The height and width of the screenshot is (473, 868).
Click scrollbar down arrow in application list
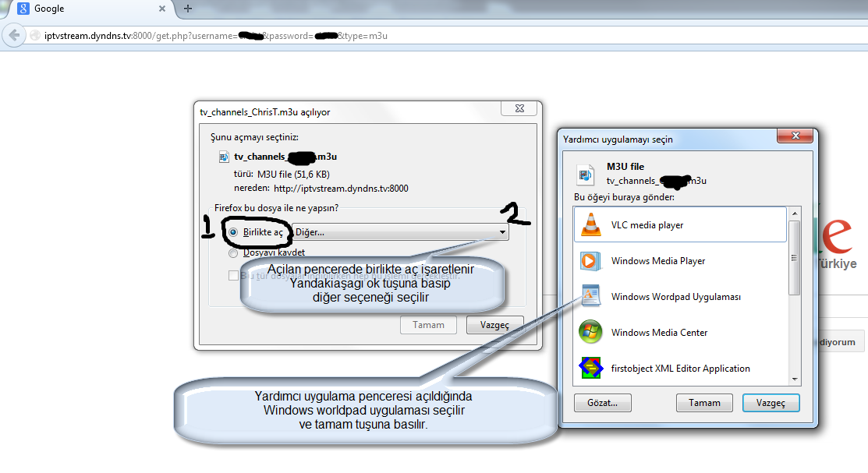click(x=794, y=379)
